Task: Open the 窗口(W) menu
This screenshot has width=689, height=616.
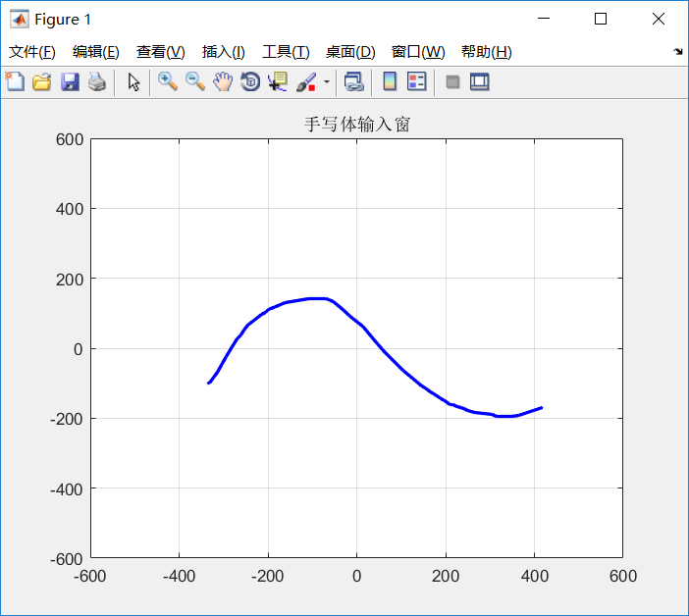Action: coord(418,52)
